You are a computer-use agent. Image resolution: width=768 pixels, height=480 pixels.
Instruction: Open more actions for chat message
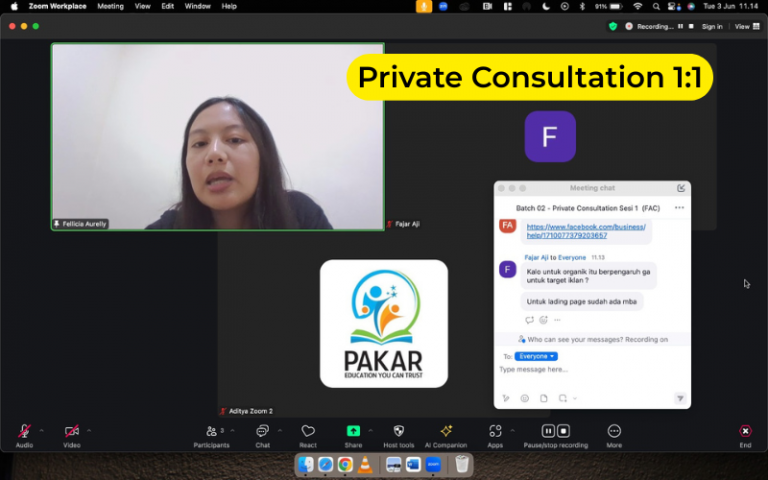tap(557, 320)
